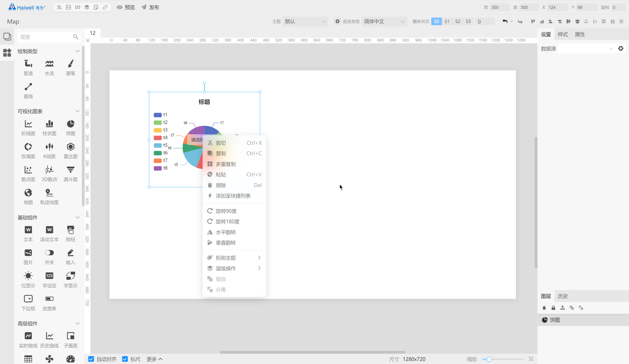
Task: Expand the 层级操作 submenu
Action: point(234,268)
